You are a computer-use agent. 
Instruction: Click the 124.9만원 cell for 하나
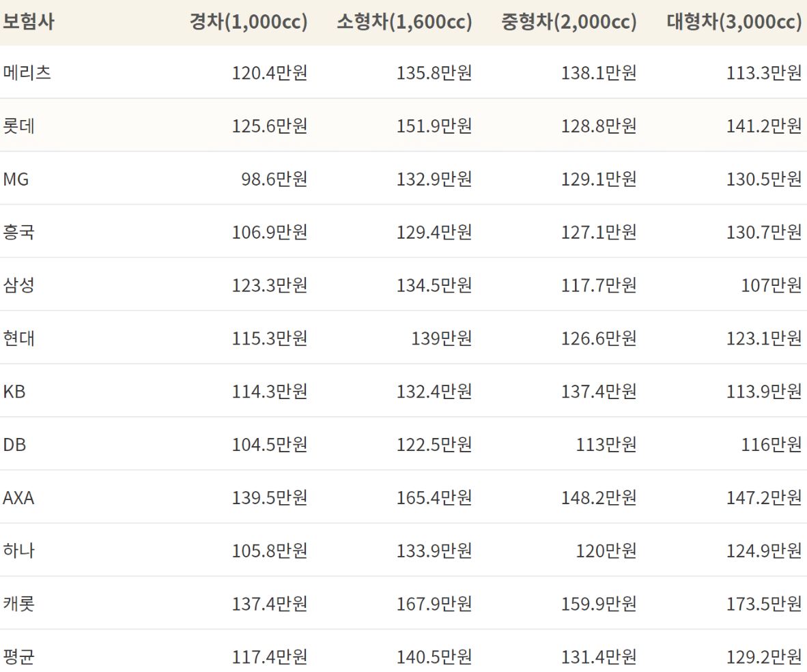pos(764,551)
